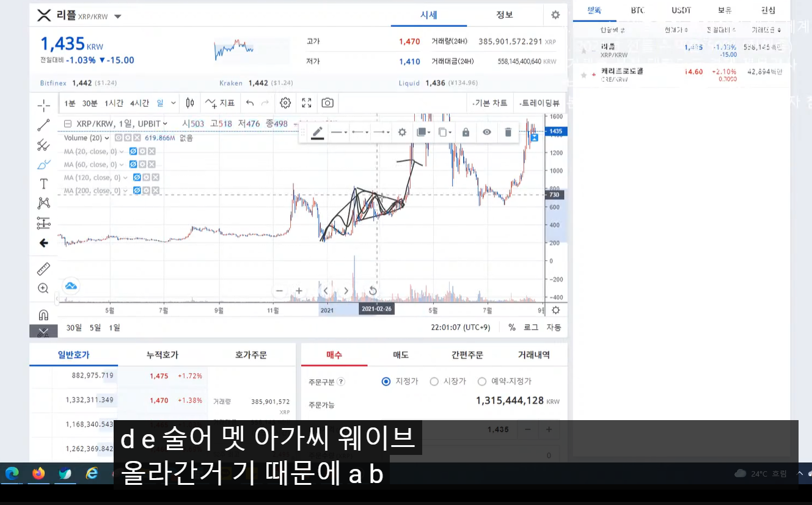Open the Fibonacci forecast tool
812x505 pixels.
(x=43, y=223)
